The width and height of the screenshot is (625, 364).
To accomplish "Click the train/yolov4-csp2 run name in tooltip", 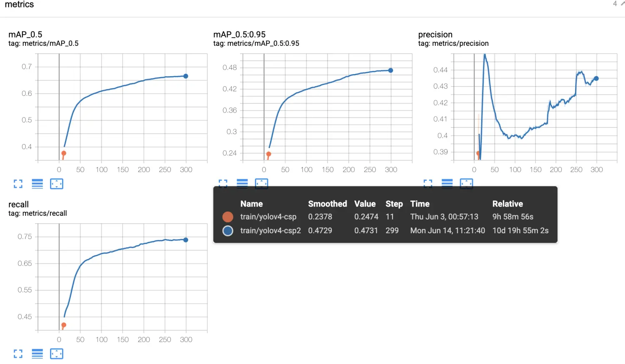I will click(270, 231).
